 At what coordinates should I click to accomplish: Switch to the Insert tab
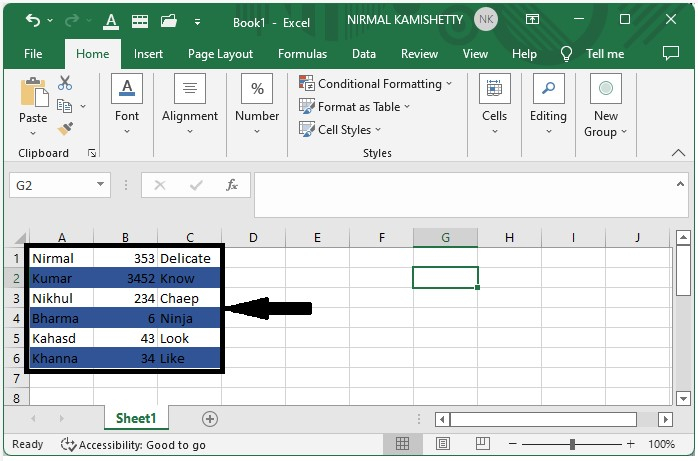coord(148,54)
